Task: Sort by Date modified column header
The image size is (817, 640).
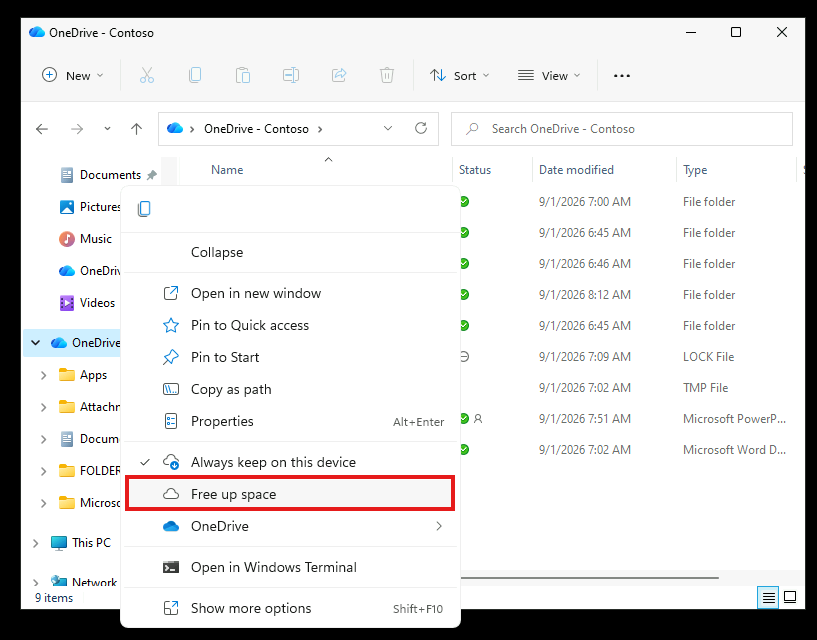Action: click(x=576, y=170)
